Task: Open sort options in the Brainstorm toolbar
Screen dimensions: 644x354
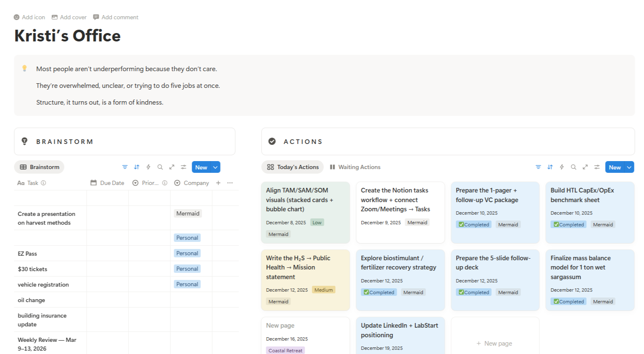Action: [x=136, y=167]
